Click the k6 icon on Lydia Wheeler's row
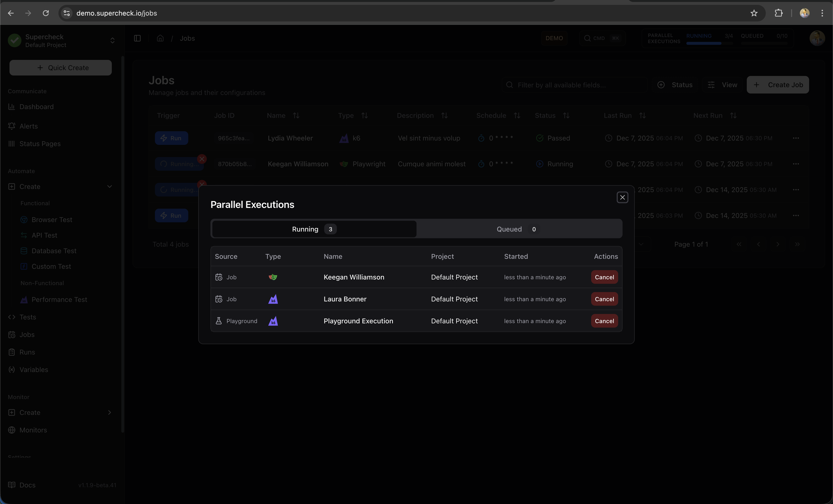The height and width of the screenshot is (504, 833). click(344, 138)
